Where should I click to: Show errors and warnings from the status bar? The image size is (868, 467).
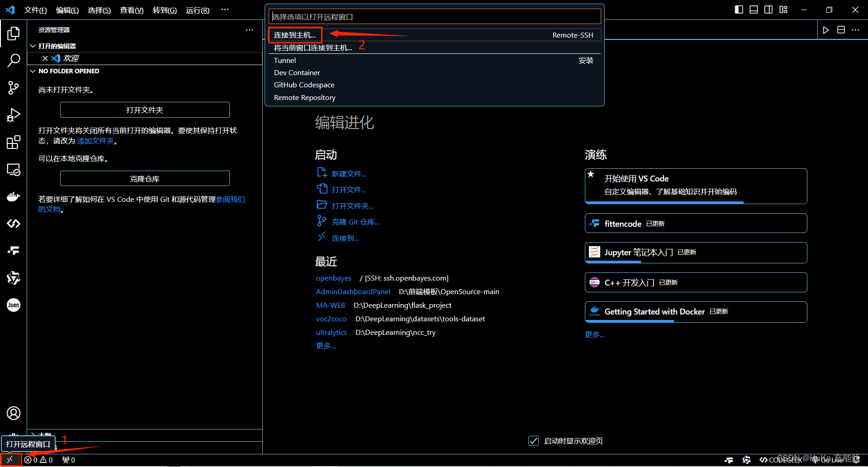click(x=38, y=460)
